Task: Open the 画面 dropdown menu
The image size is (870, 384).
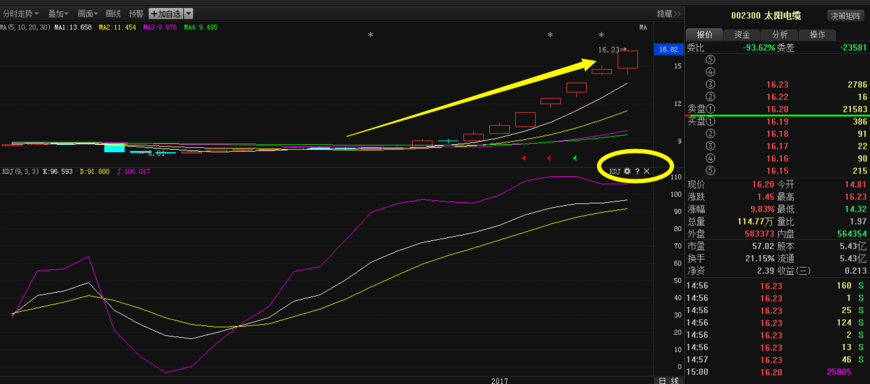Action: pos(88,13)
